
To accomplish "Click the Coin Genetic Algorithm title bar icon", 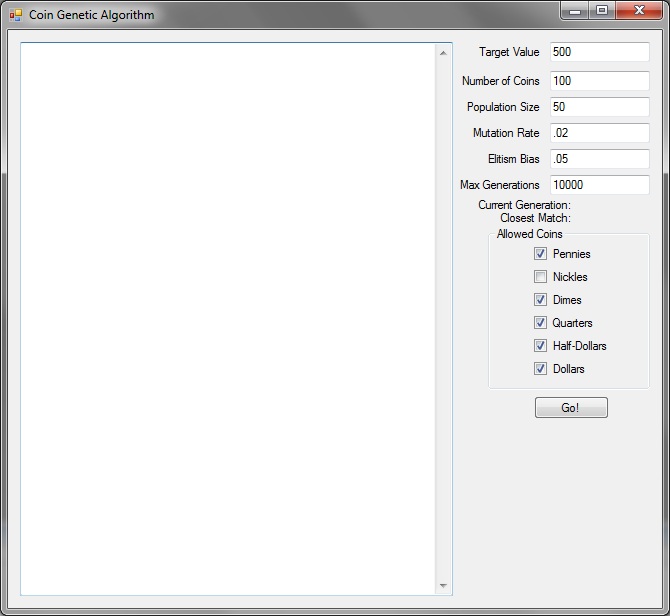I will [15, 15].
